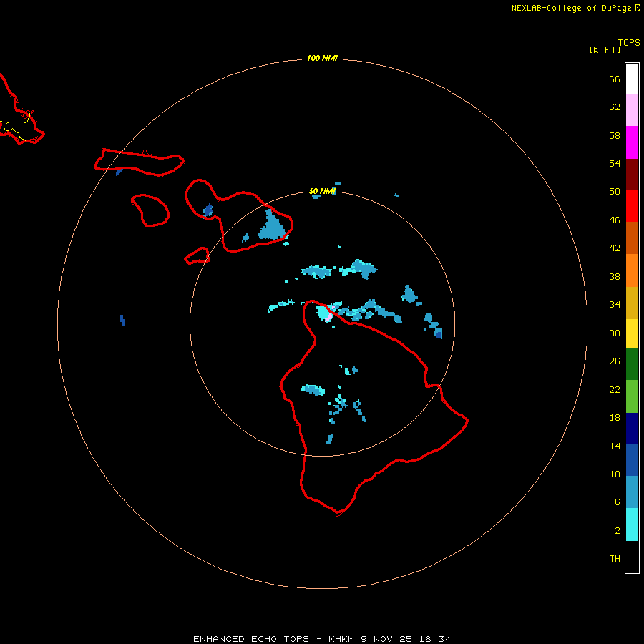Click the dark green 30 kft legend swatch

632,364
